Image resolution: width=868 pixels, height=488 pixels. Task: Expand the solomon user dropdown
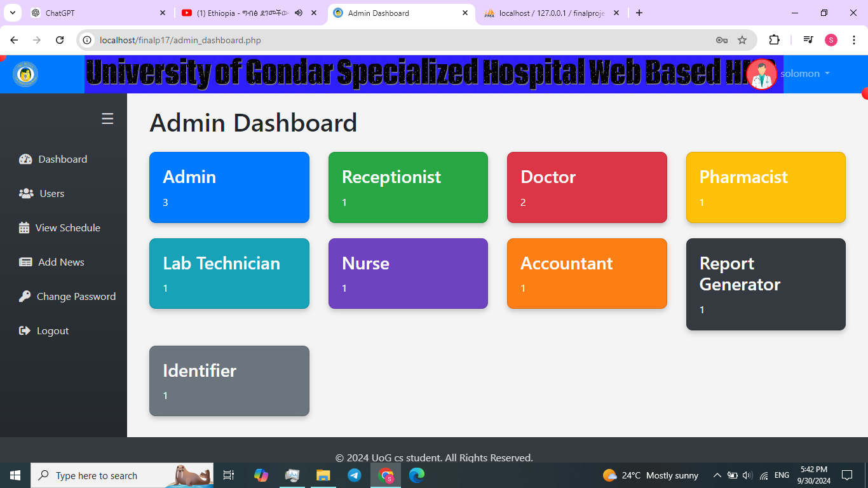point(805,74)
